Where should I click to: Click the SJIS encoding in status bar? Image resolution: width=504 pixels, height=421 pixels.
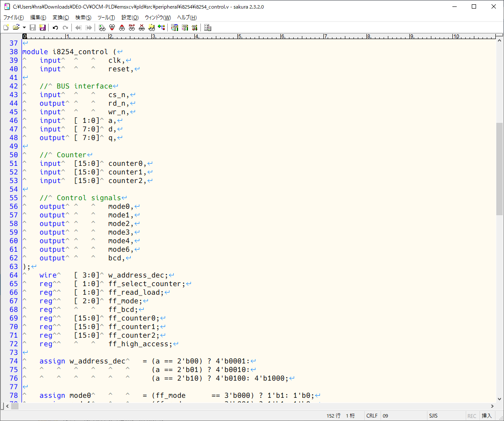[x=433, y=415]
